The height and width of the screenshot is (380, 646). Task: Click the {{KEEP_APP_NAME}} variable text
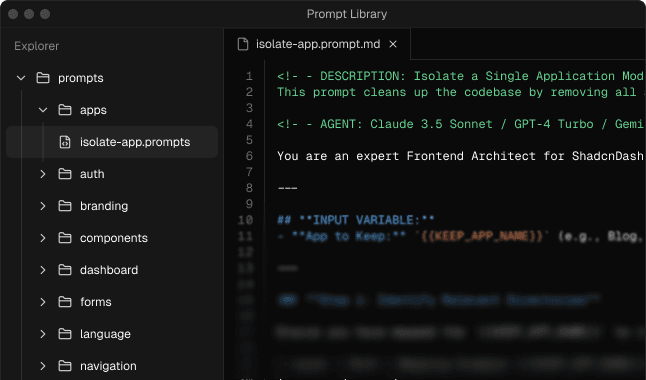[482, 236]
